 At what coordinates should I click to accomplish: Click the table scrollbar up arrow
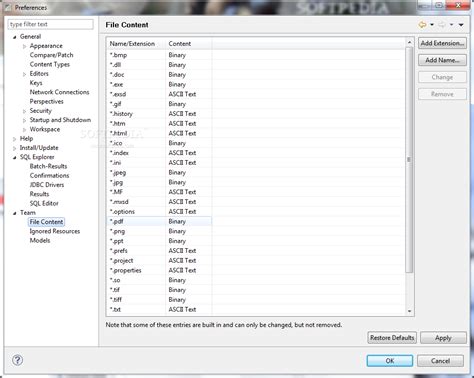[409, 42]
